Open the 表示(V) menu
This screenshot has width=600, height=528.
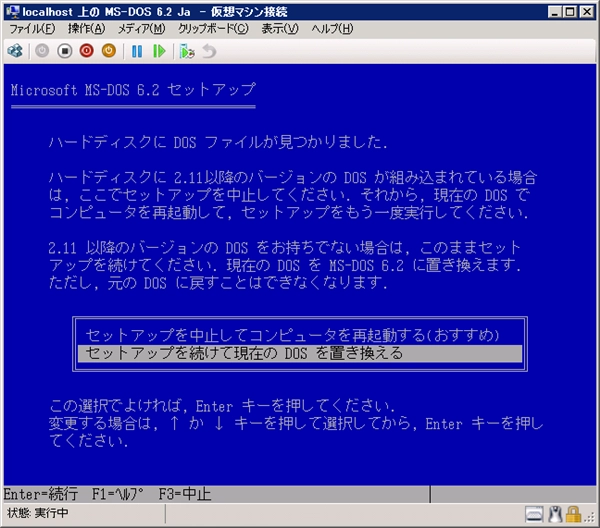[280, 29]
